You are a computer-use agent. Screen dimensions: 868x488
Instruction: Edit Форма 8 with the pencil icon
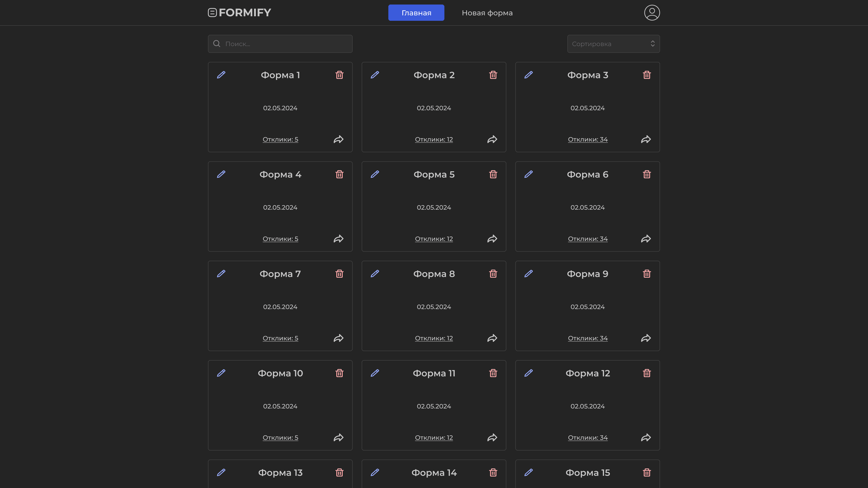pos(375,273)
